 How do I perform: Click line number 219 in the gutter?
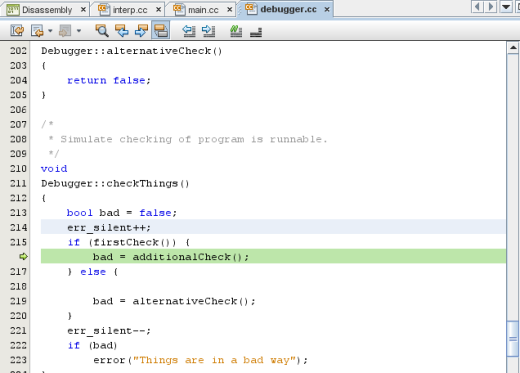(18, 301)
